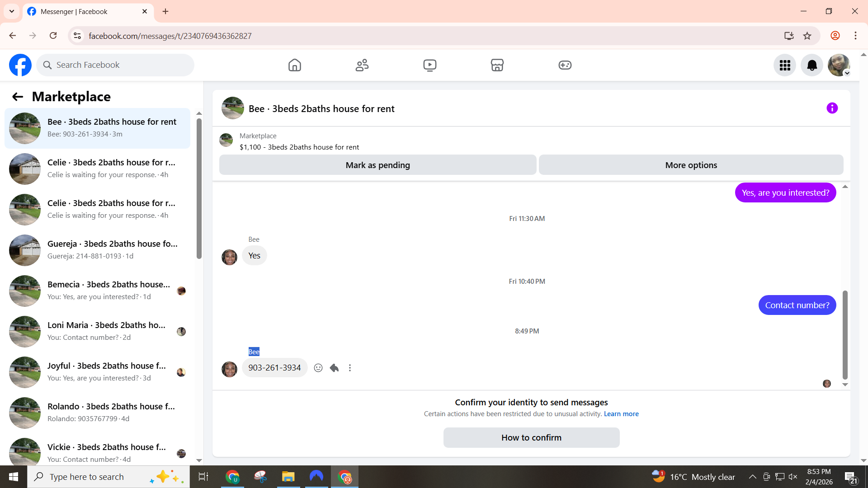
Task: Select Rolando house for rent conversation
Action: point(97,413)
